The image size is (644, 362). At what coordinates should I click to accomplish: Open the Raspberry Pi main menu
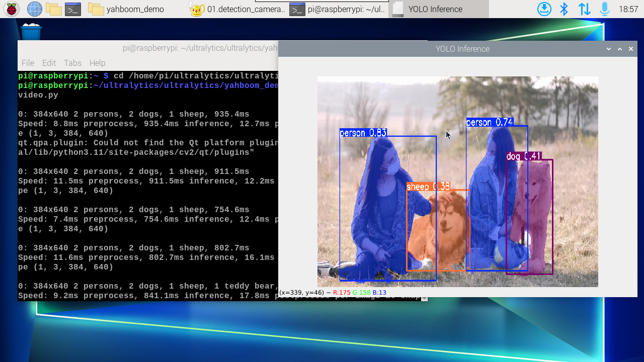(12, 9)
